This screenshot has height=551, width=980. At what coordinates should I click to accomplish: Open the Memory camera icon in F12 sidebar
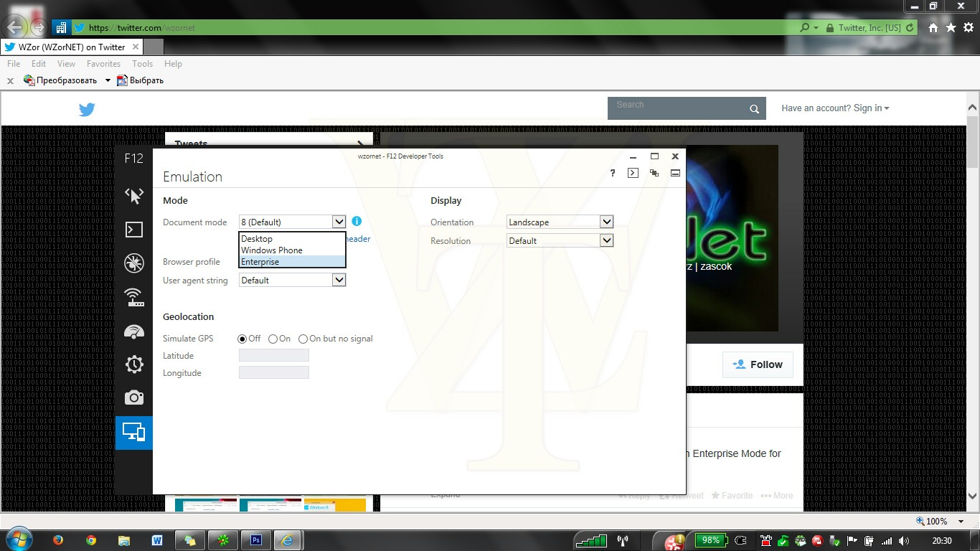134,397
